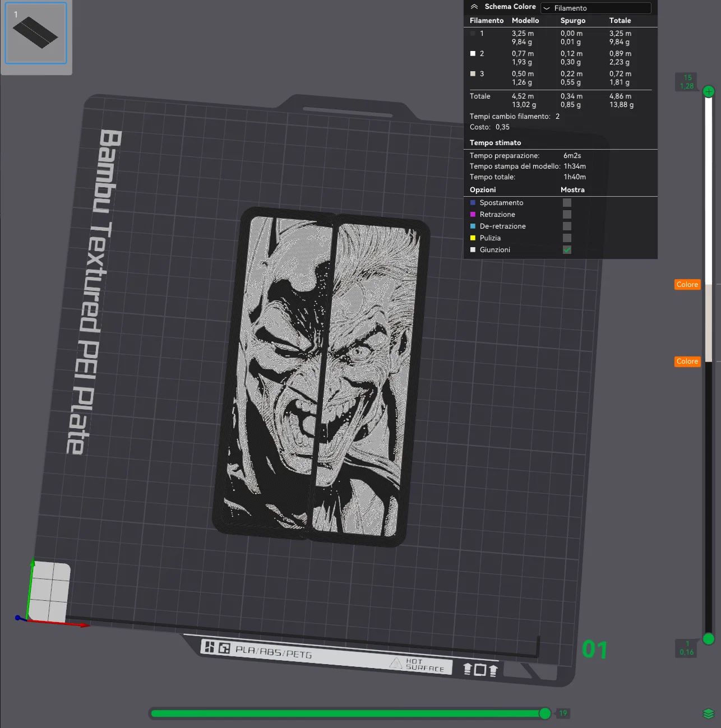The width and height of the screenshot is (721, 728).
Task: Click the green plus handle atop the layer slider
Action: (709, 91)
